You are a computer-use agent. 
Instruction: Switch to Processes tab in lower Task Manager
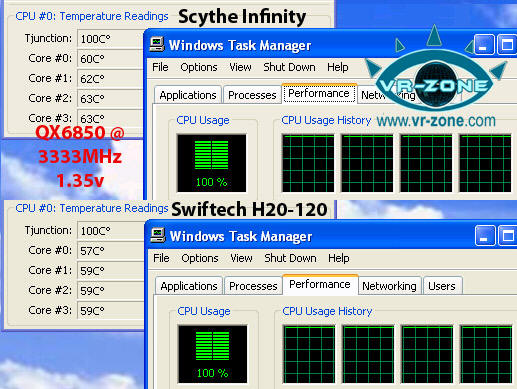tap(253, 286)
